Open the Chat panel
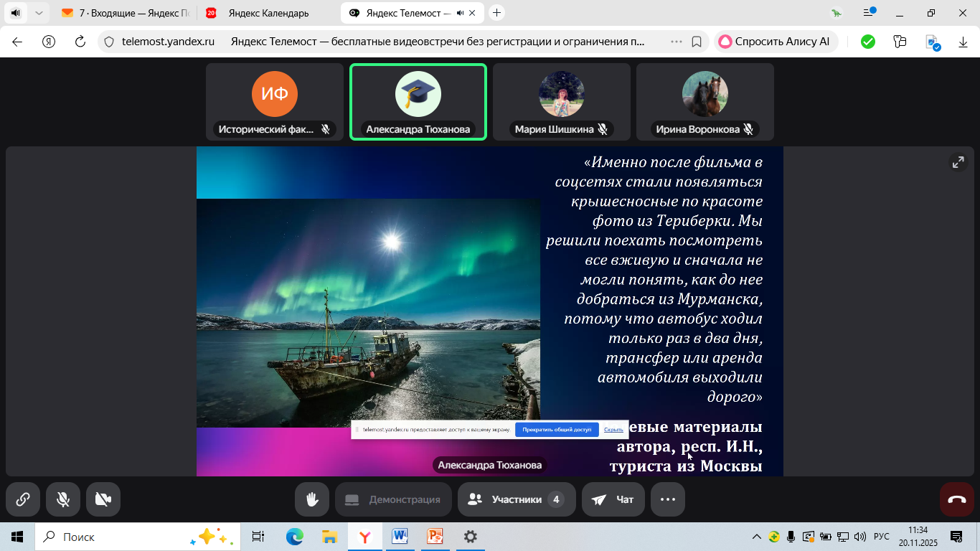The width and height of the screenshot is (980, 551). 613,499
